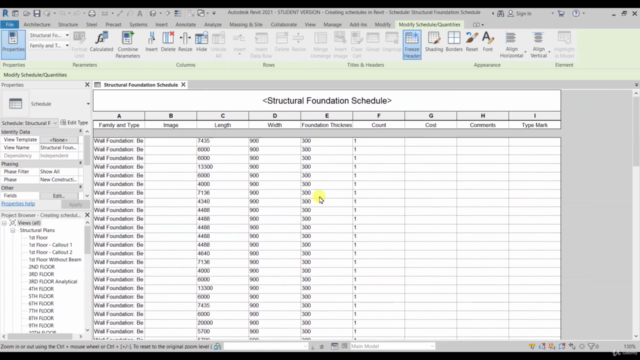Click the Align Horizontal icon
This screenshot has height=360, width=640.
pyautogui.click(x=511, y=44)
